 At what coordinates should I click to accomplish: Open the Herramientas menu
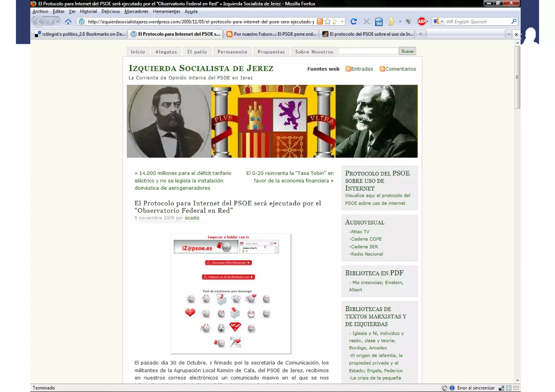pyautogui.click(x=166, y=11)
